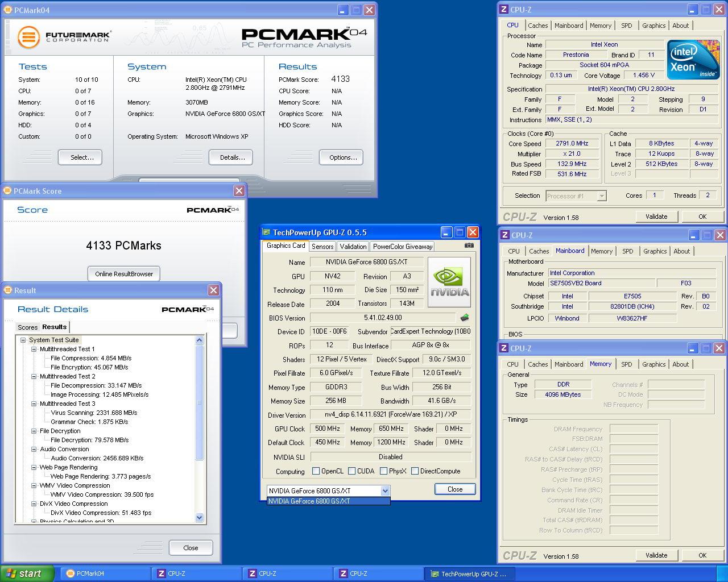Screen dimensions: 728x582
Task: Switch to Sensors tab in GPU-Z
Action: click(322, 247)
